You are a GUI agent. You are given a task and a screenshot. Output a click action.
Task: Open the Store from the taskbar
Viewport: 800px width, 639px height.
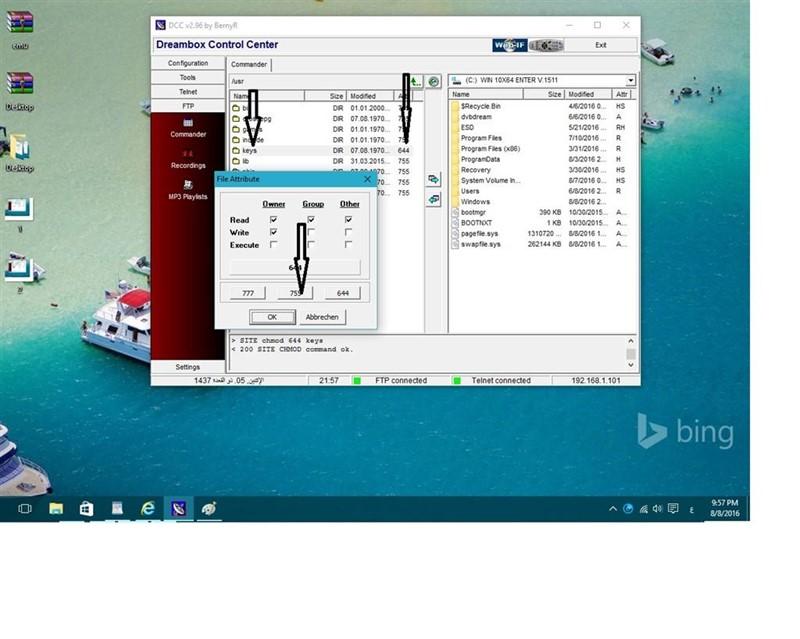point(86,508)
